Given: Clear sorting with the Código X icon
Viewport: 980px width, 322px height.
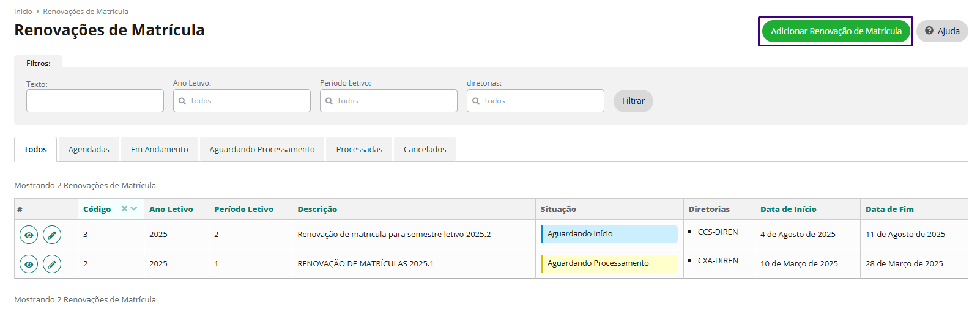Looking at the screenshot, I should [x=124, y=209].
